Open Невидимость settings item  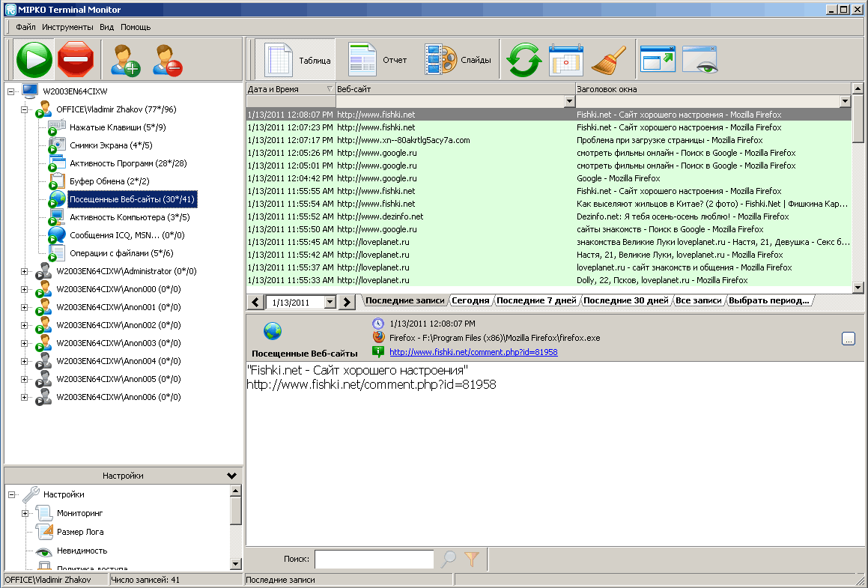click(x=82, y=551)
